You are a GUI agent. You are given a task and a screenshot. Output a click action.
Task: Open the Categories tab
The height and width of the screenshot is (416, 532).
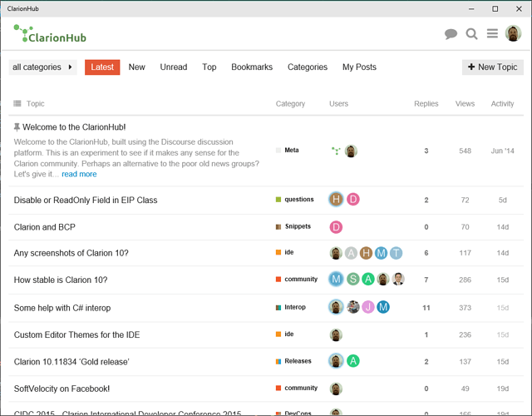click(x=308, y=67)
